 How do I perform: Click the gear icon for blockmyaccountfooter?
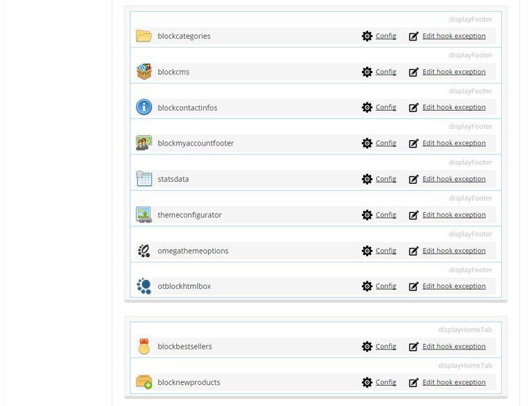(x=367, y=143)
